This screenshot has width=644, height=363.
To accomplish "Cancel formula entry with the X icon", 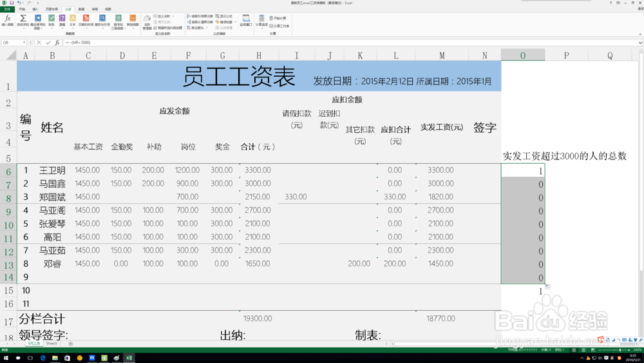I will pos(39,43).
